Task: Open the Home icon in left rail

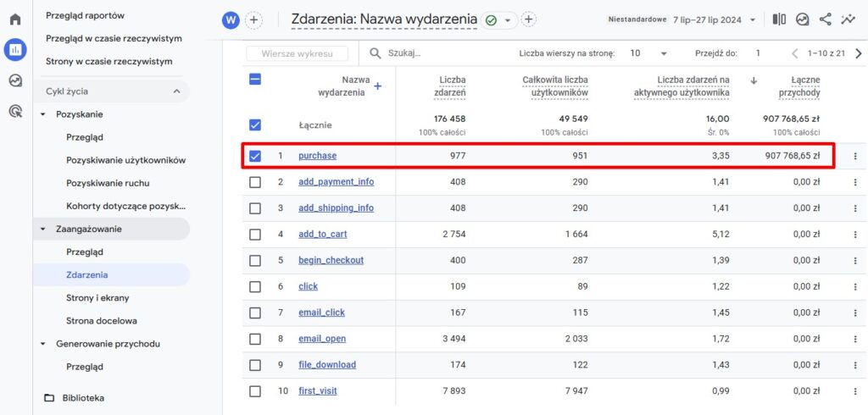Action: 15,19
